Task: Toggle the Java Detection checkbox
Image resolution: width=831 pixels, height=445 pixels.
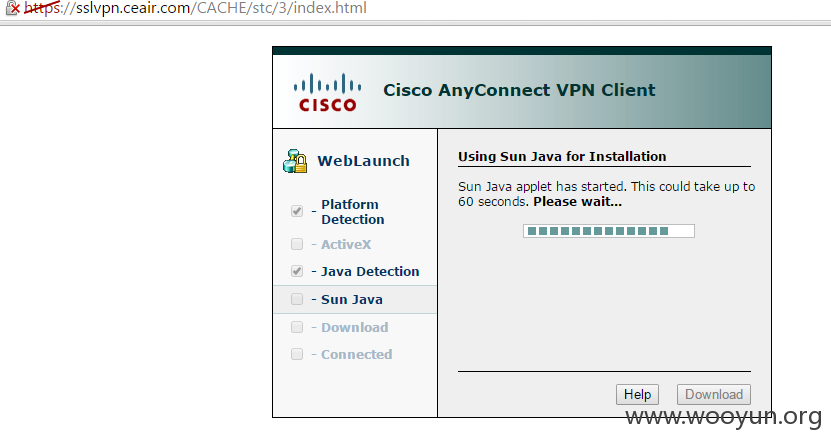Action: pos(297,271)
